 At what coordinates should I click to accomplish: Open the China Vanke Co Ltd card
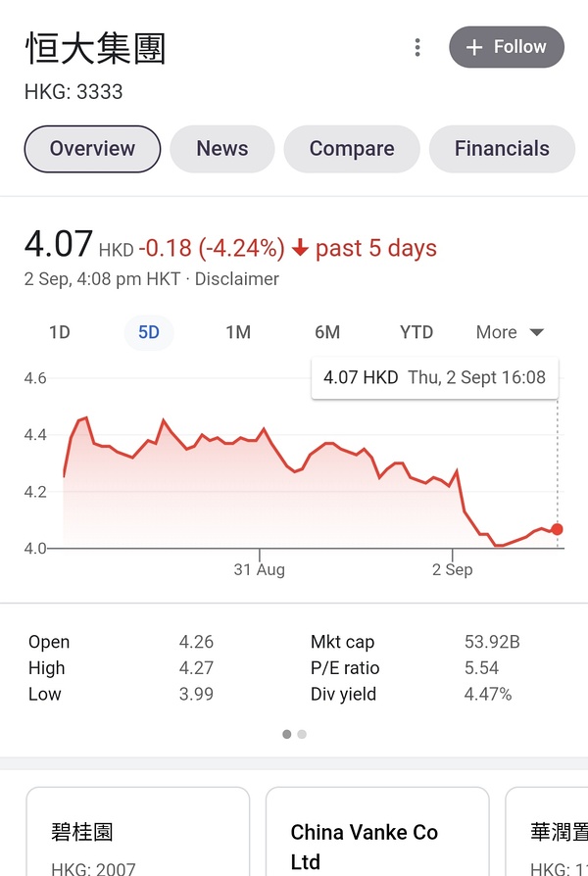(x=377, y=833)
